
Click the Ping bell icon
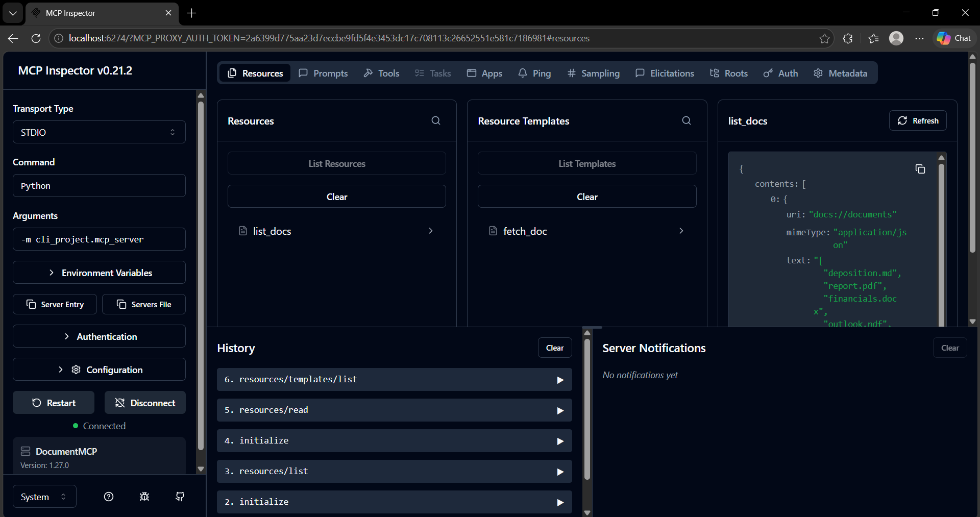[x=522, y=73]
